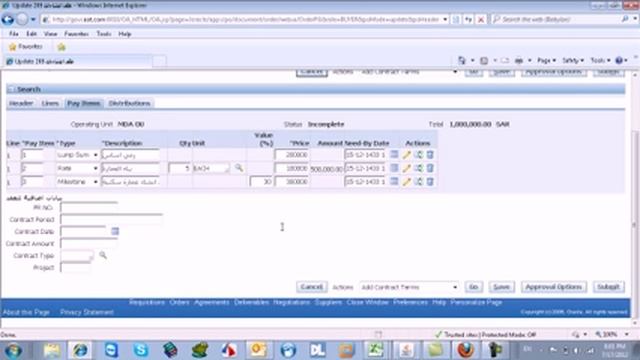Click the Add to Favorites bar icon
This screenshot has width=640, height=360.
point(61,47)
